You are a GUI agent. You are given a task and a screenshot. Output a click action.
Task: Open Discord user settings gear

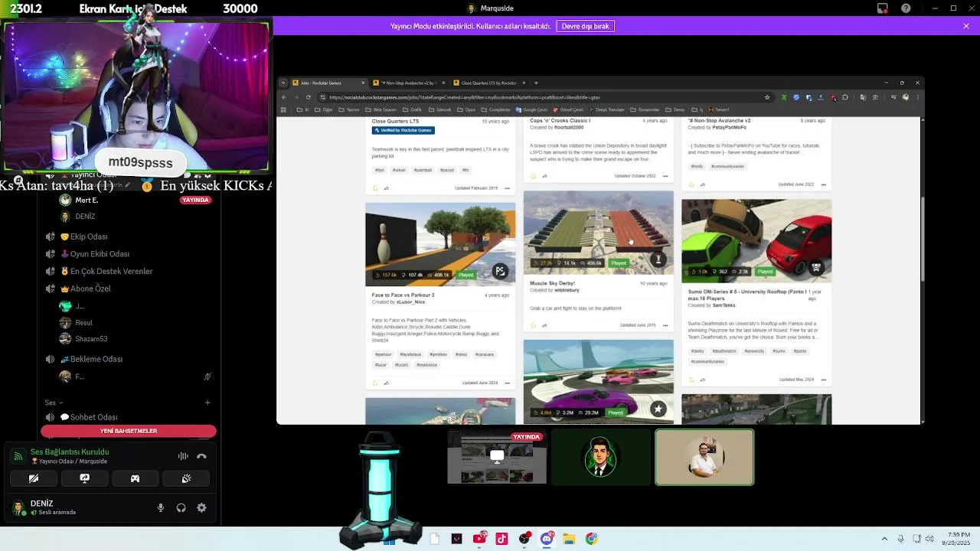point(201,507)
